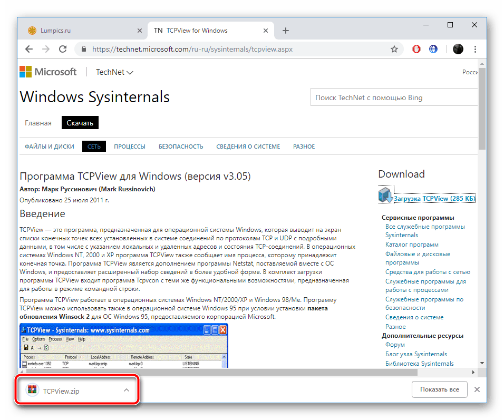Open the TCPView.zip download options chevron

(x=126, y=389)
